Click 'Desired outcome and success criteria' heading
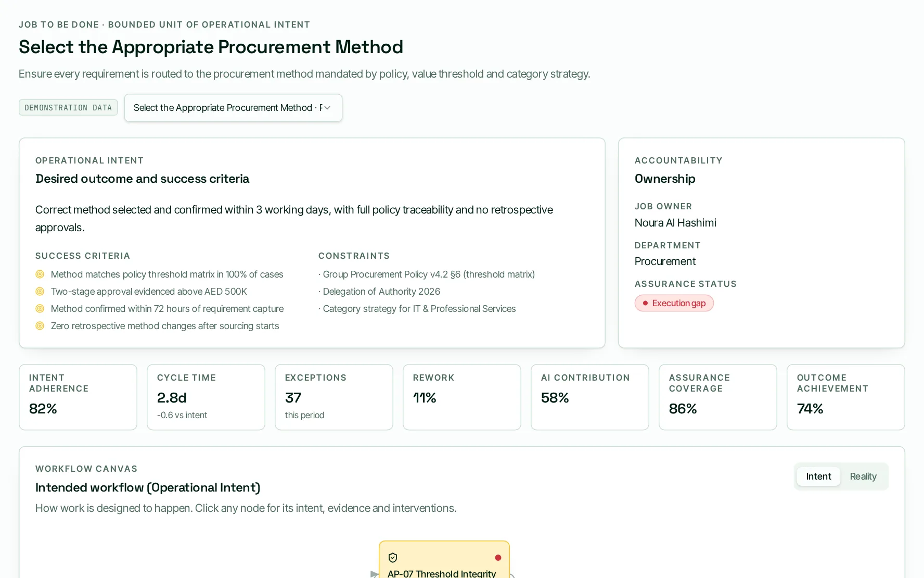 coord(142,179)
